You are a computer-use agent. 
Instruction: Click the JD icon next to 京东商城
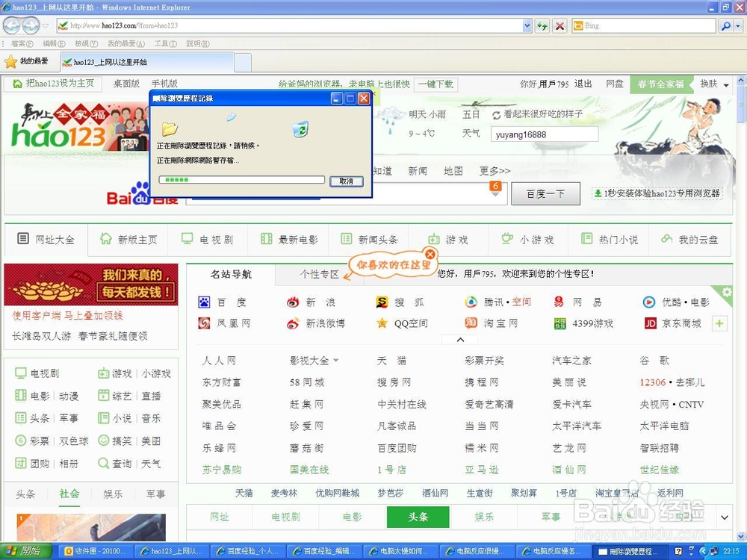(651, 324)
